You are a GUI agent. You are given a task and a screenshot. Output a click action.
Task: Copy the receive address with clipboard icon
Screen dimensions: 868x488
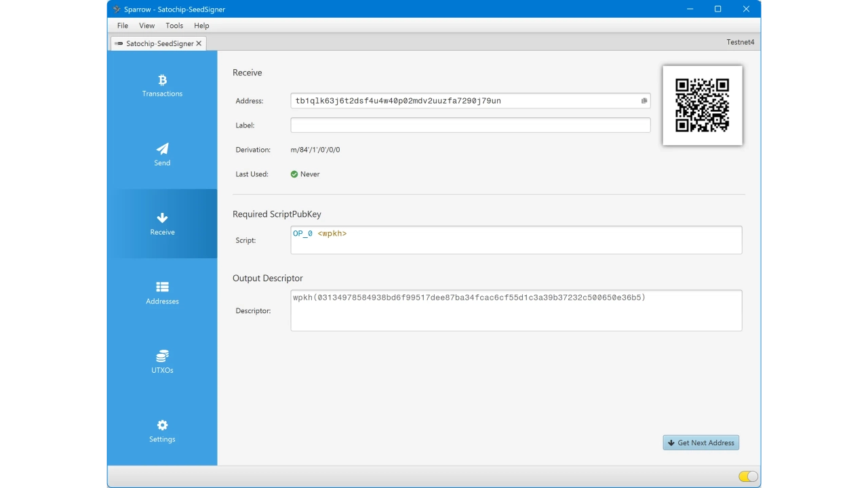click(644, 101)
